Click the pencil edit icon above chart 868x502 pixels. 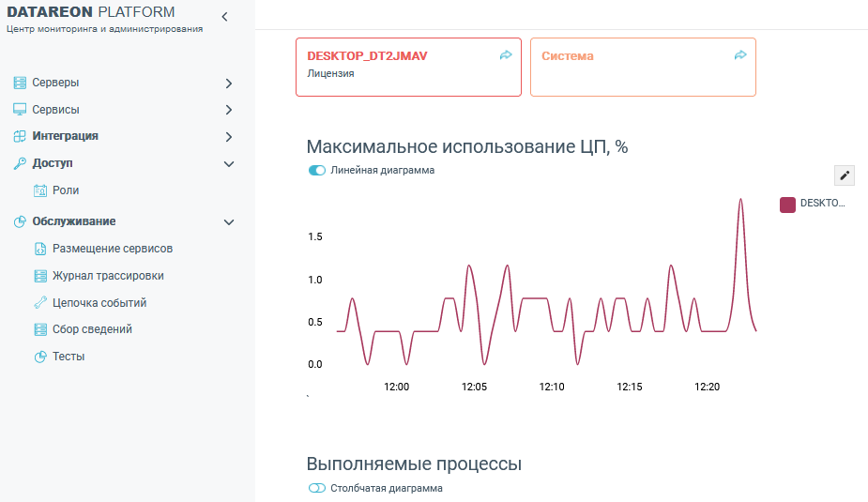845,175
